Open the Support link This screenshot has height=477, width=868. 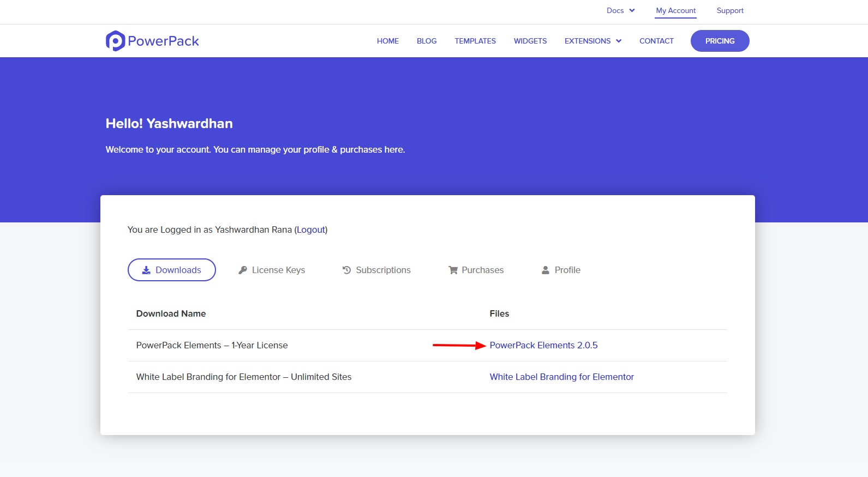click(x=730, y=10)
